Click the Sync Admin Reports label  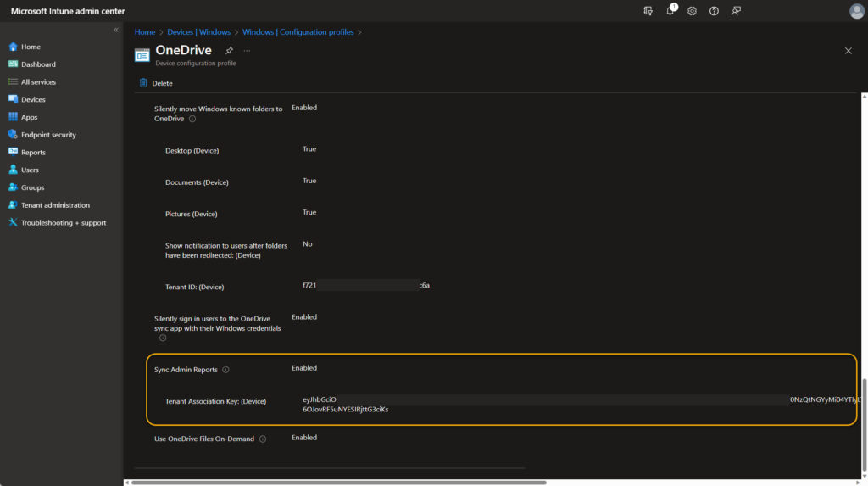point(186,370)
